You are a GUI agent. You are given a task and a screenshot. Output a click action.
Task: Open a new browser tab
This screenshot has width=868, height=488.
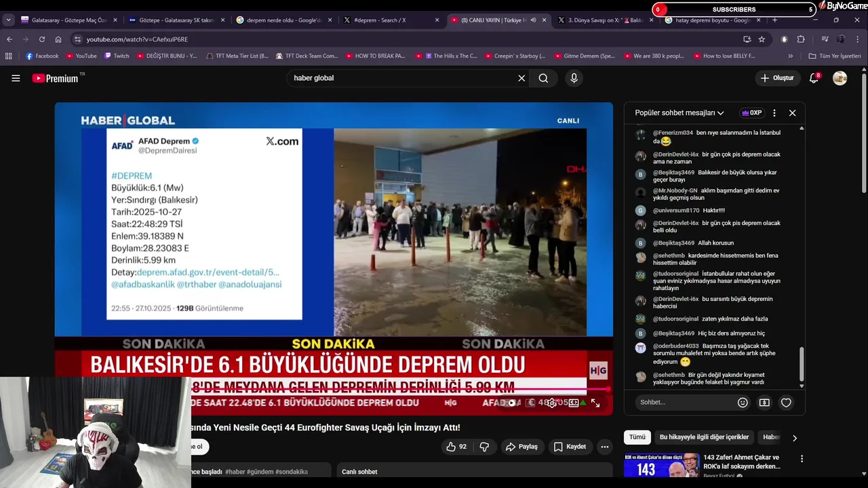point(775,20)
